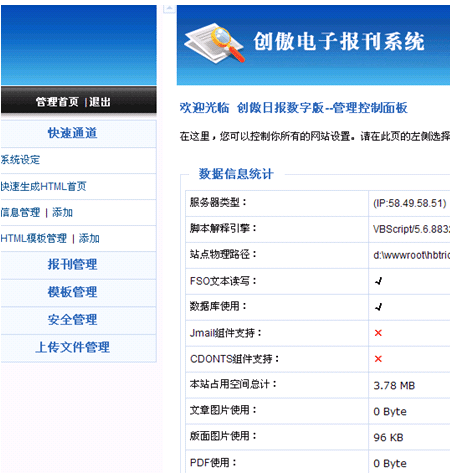Open the 系统设定 link
This screenshot has width=450, height=476.
20,160
